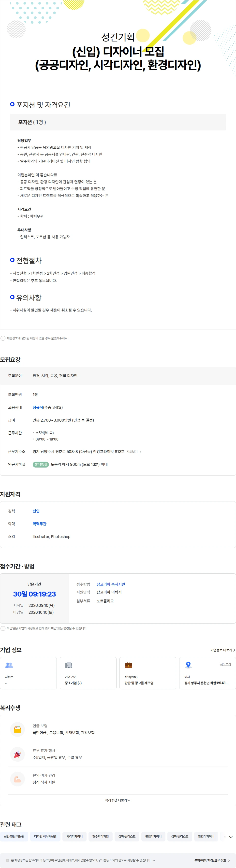
Task: Click 불법/허위/과장/오류 신고 link
Action: coord(212,860)
